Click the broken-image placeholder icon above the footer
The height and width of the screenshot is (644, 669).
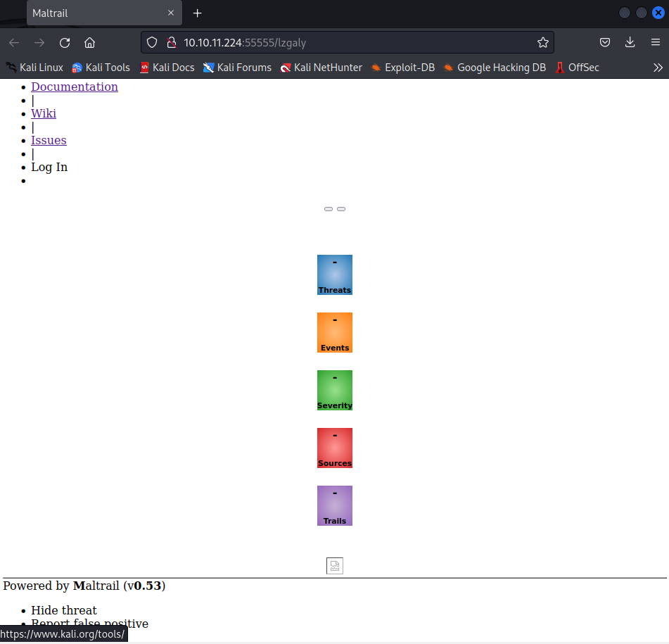click(x=334, y=565)
